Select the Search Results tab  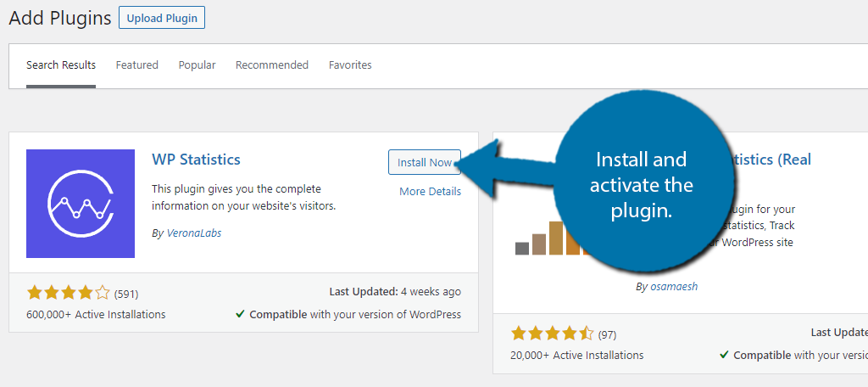coord(61,64)
